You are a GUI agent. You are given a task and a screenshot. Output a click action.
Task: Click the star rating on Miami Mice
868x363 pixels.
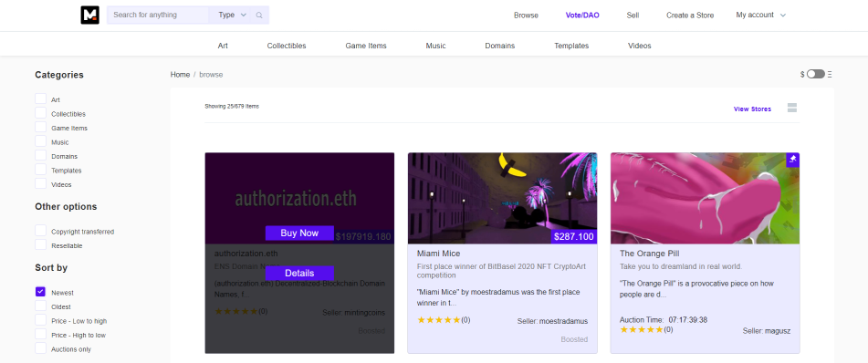pyautogui.click(x=438, y=320)
